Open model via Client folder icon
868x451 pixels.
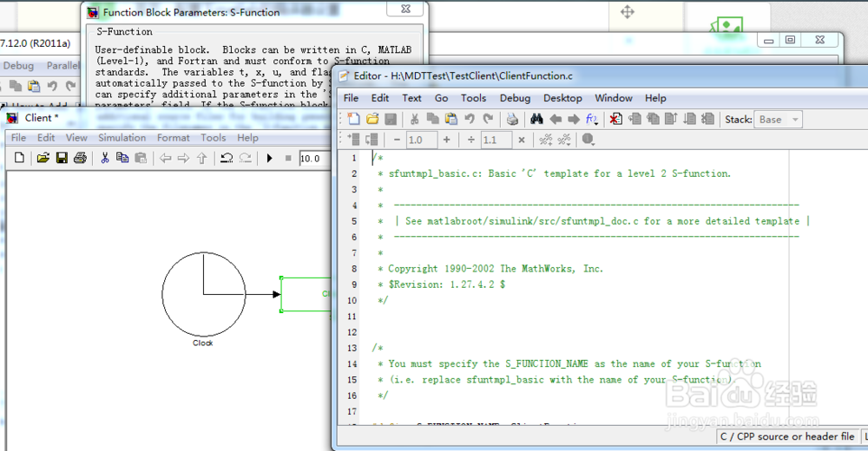pos(43,158)
